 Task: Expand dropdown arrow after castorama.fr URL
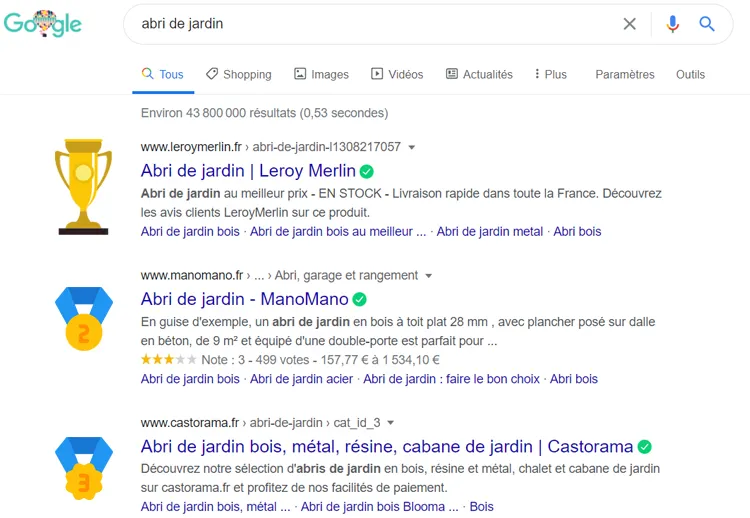pyautogui.click(x=390, y=423)
